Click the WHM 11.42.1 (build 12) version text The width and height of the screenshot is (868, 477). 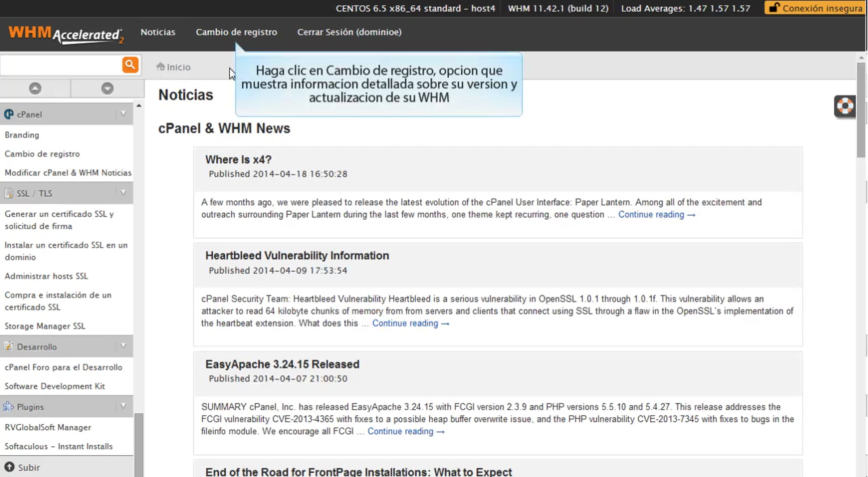coord(558,8)
